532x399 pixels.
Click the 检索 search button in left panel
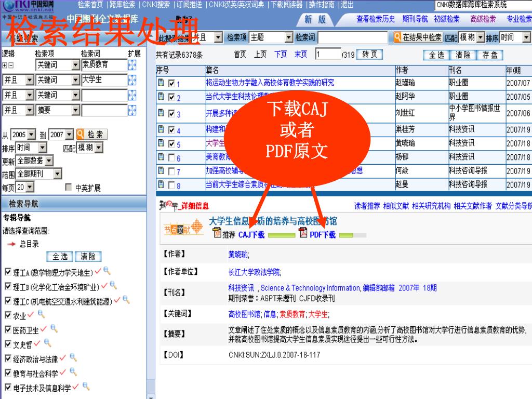[91, 135]
